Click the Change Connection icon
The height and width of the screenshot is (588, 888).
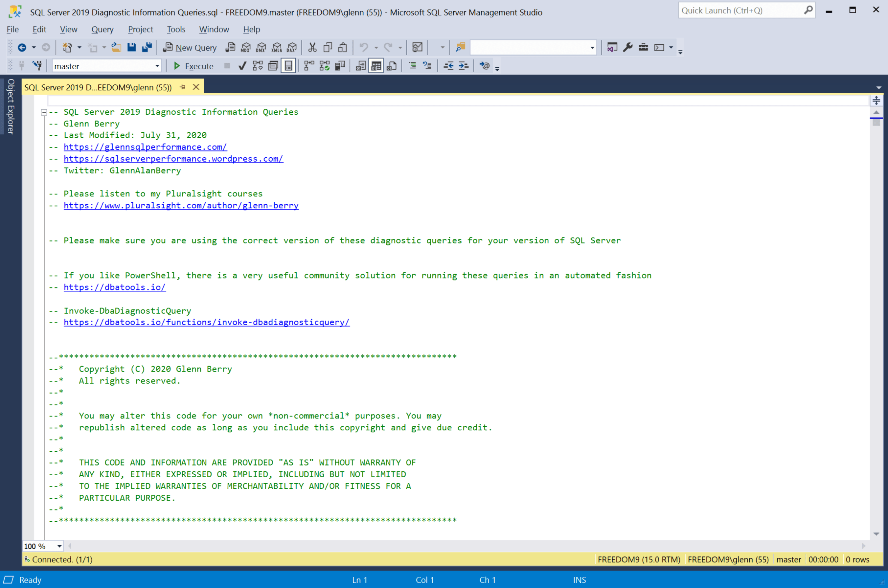click(x=37, y=66)
